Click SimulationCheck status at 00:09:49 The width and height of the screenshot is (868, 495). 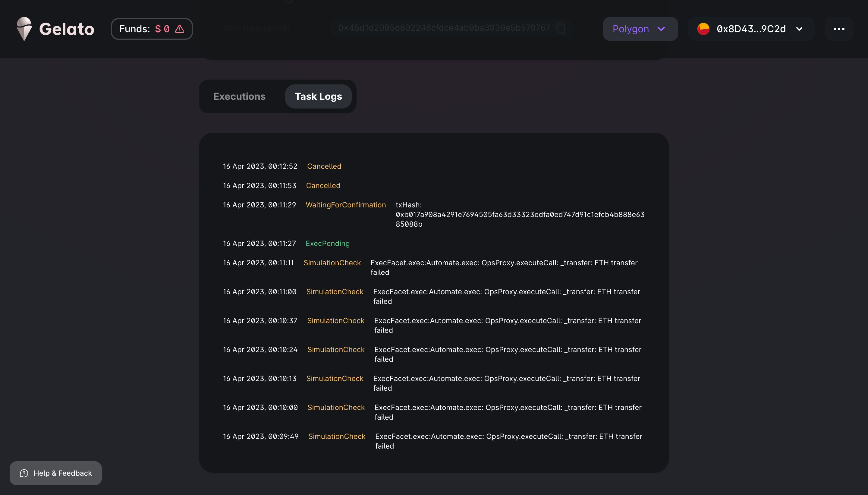point(337,436)
